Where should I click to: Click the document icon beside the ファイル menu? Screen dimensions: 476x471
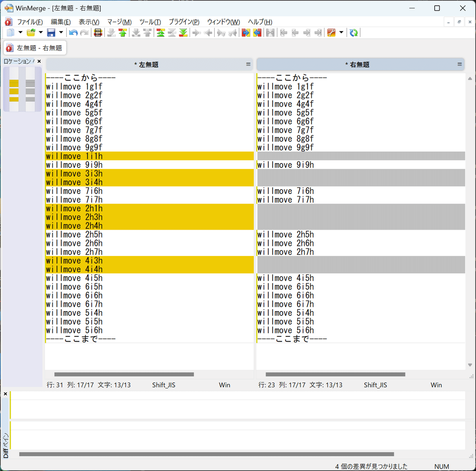8,22
